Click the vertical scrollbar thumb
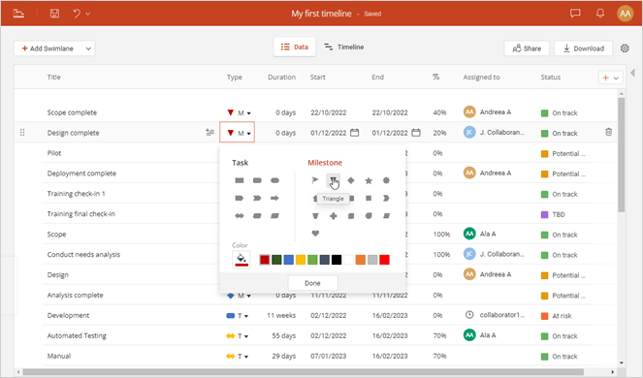643x378 pixels. (x=621, y=155)
